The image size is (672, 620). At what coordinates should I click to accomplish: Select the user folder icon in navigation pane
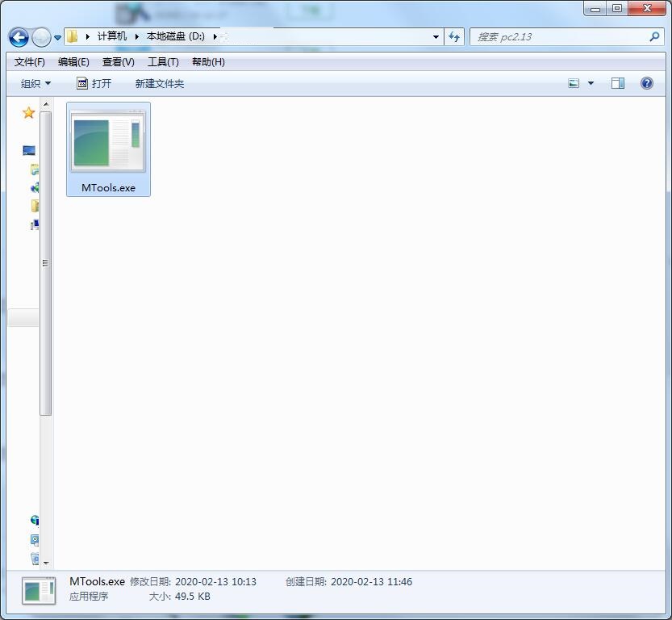(35, 206)
